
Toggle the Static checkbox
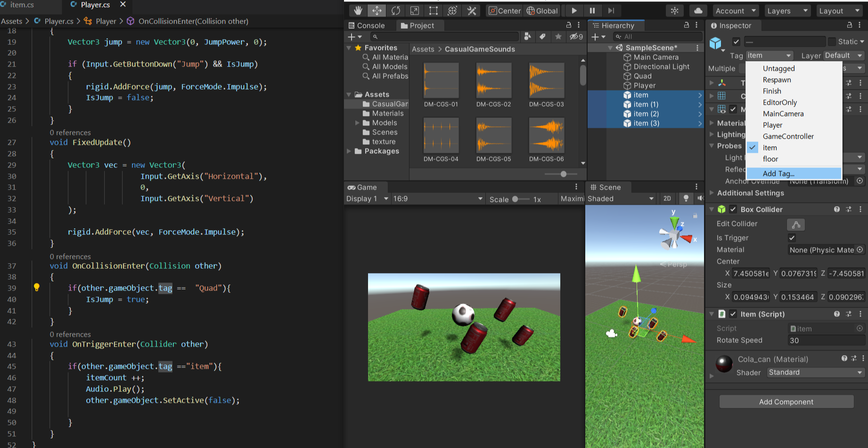click(832, 41)
